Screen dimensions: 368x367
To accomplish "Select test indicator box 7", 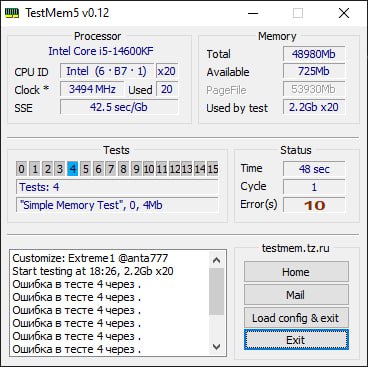I will point(111,169).
